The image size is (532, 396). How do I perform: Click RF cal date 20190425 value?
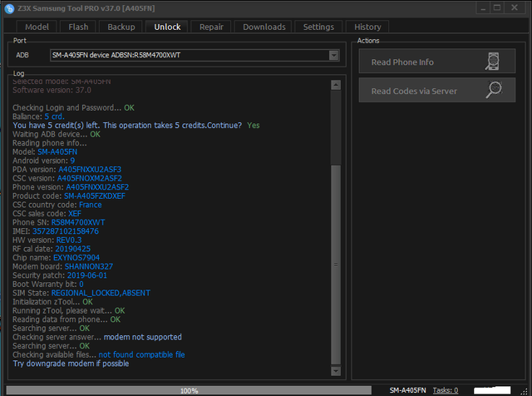[x=73, y=249]
